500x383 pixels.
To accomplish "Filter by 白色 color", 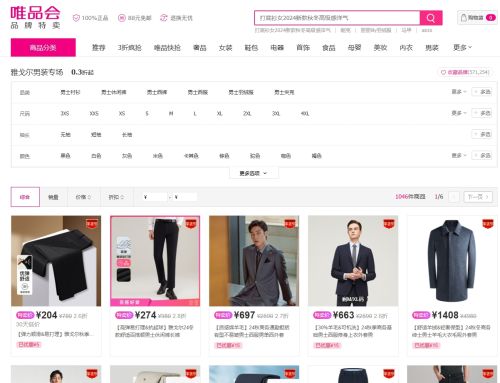I will 96,156.
